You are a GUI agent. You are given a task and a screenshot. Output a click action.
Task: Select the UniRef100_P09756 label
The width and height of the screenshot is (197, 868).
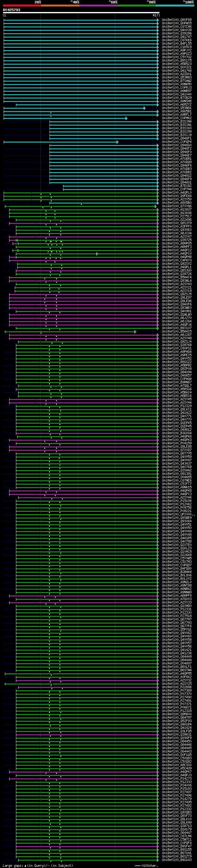point(177,507)
